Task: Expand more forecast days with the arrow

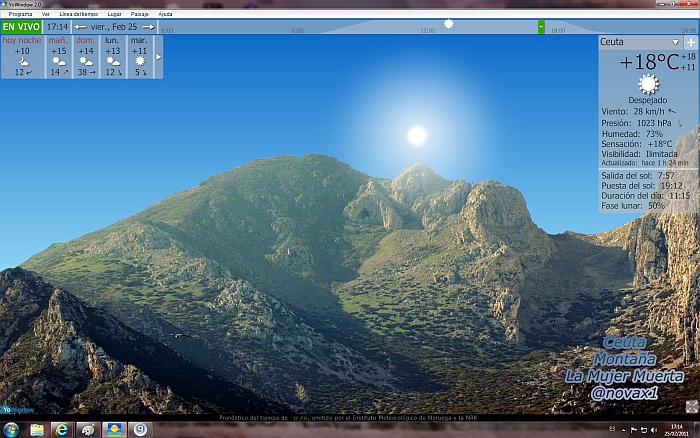Action: (157, 57)
